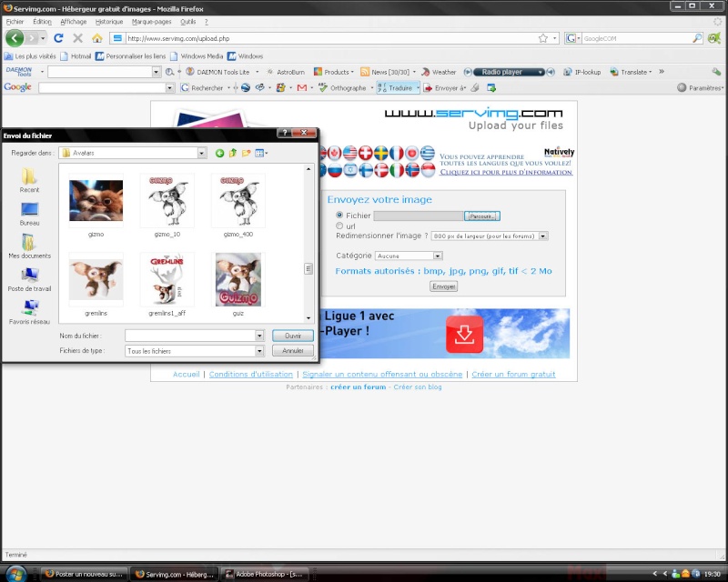728x582 pixels.
Task: Click the help question mark in file dialog
Action: click(285, 133)
